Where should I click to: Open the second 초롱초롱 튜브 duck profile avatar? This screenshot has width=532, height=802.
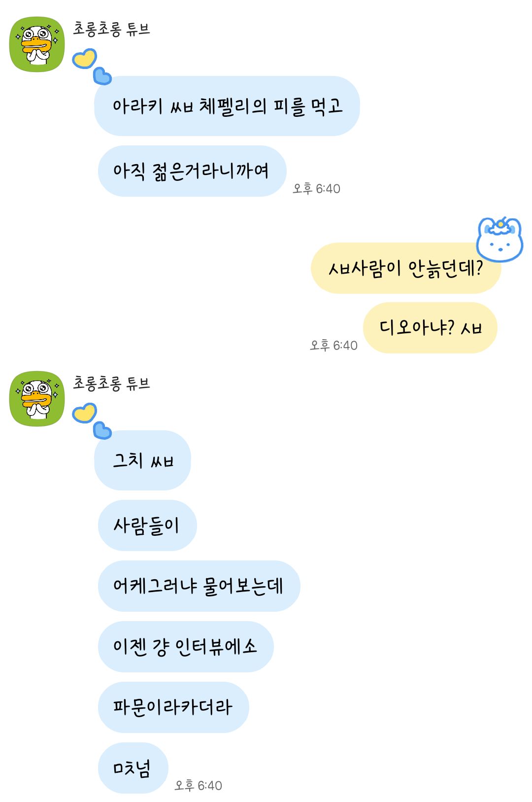(x=37, y=399)
